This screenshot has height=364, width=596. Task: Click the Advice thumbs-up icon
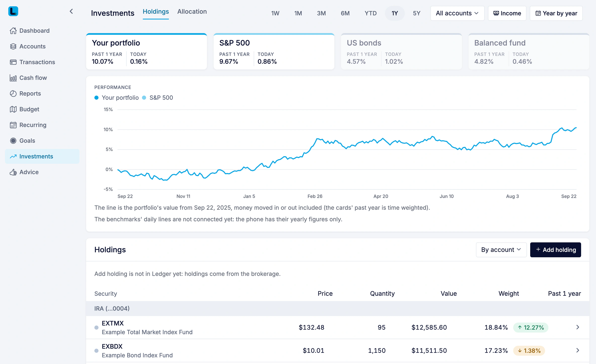click(x=13, y=172)
